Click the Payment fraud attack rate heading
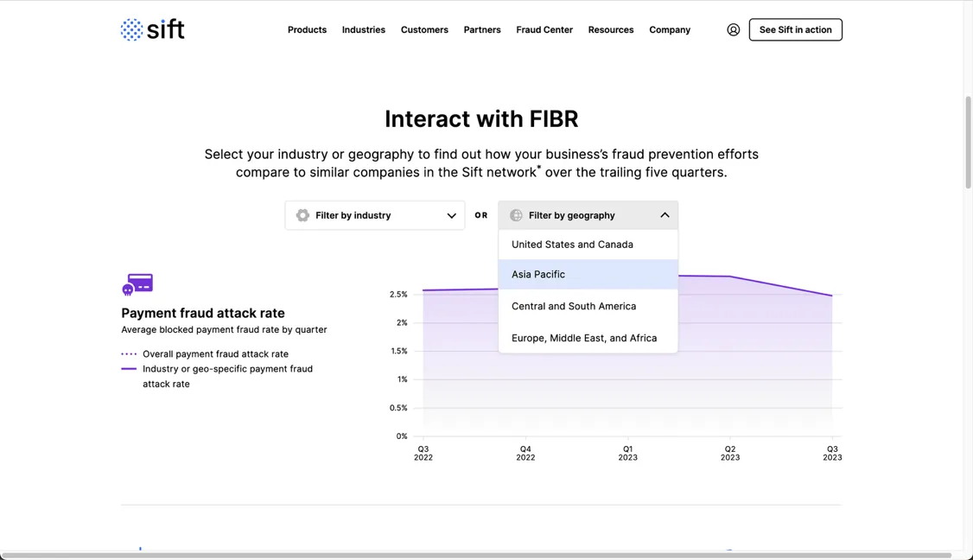This screenshot has width=973, height=560. coord(203,313)
